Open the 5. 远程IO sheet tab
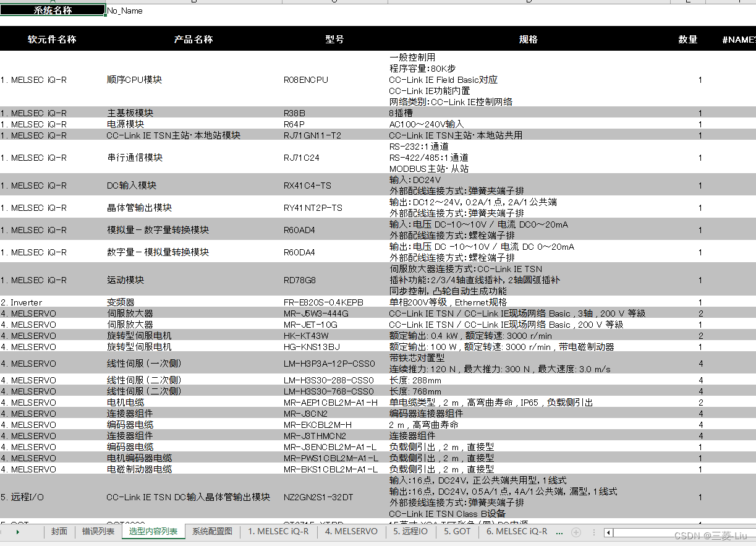Viewport: 756px width, 546px height. click(x=410, y=532)
